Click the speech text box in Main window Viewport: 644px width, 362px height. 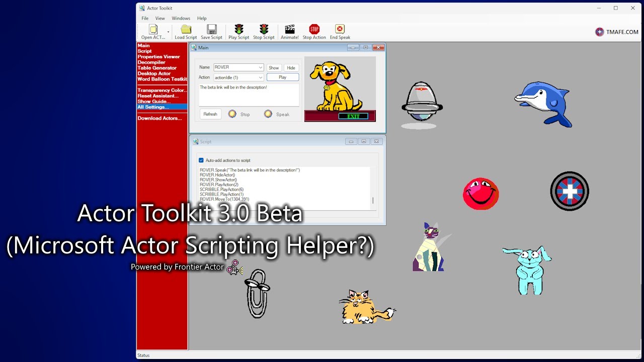point(249,95)
